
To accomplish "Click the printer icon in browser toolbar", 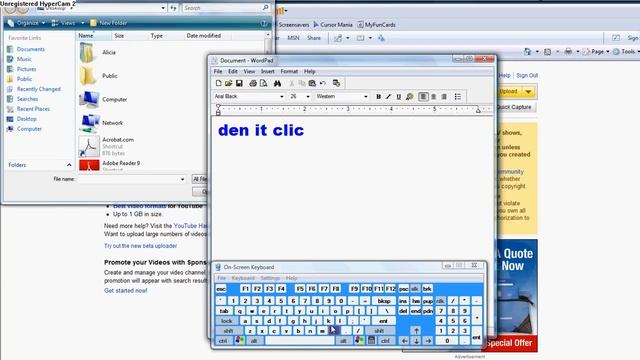I will coord(568,52).
